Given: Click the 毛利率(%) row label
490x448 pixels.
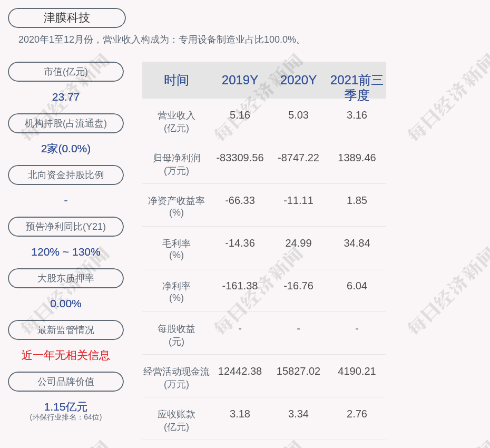Looking at the screenshot, I should click(177, 249).
